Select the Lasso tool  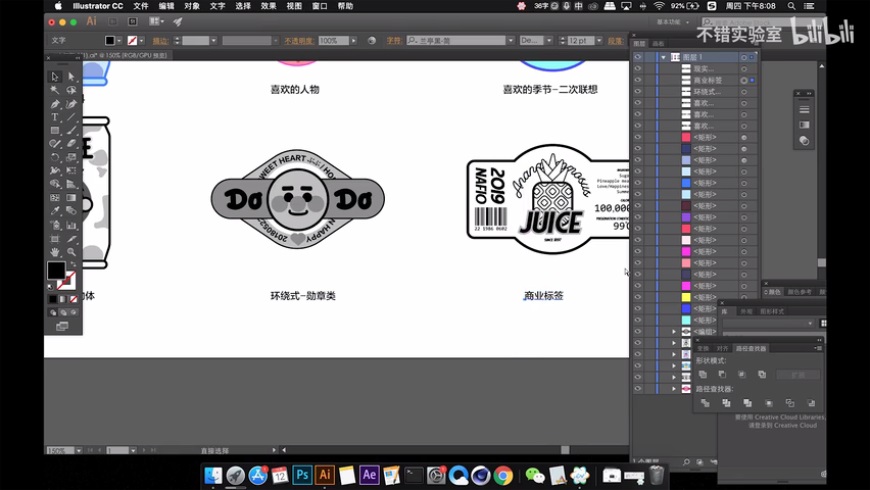pos(71,90)
